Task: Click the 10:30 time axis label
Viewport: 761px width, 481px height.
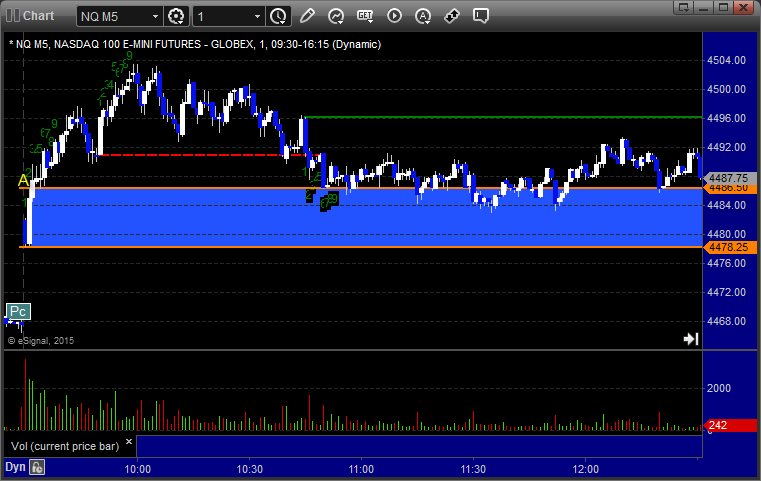Action: point(249,469)
